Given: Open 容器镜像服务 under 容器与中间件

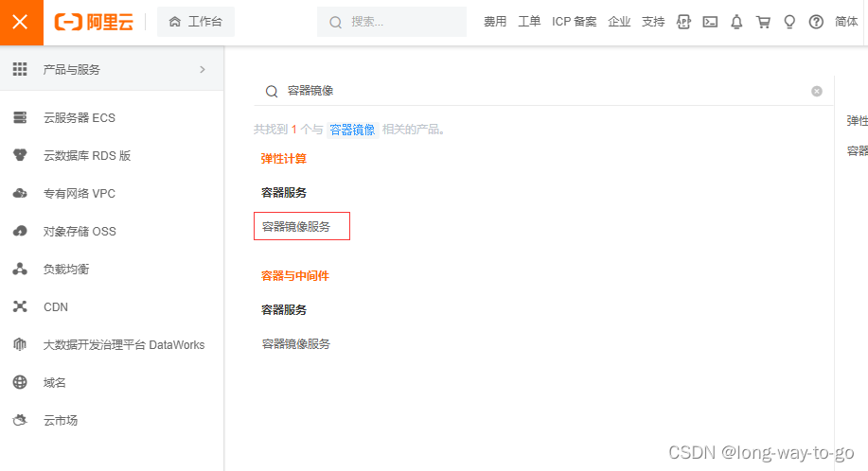Looking at the screenshot, I should coord(296,344).
